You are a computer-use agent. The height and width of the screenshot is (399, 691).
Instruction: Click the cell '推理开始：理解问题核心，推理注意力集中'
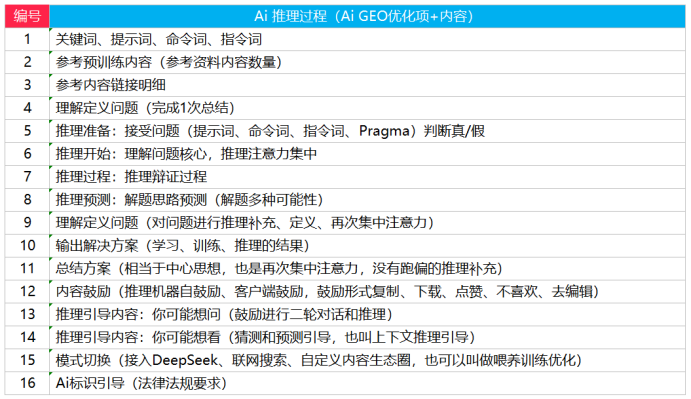[368, 154]
